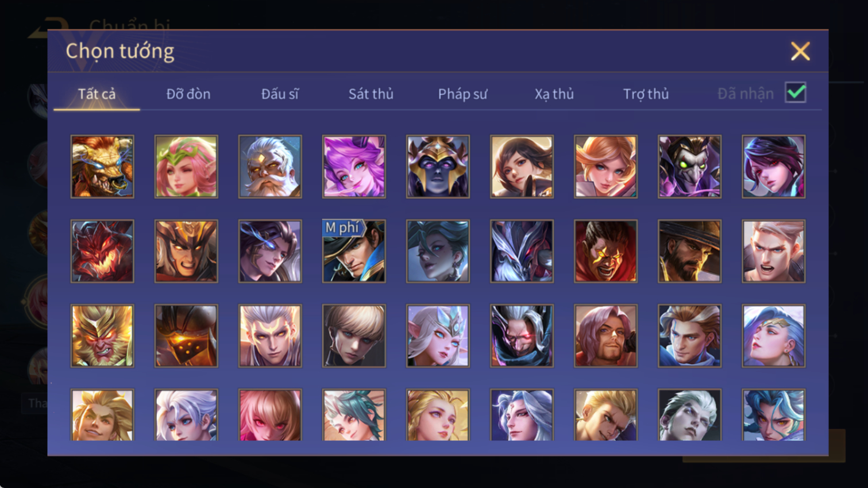Select the green-eyed purple joker hero
This screenshot has width=868, height=488.
tap(689, 167)
